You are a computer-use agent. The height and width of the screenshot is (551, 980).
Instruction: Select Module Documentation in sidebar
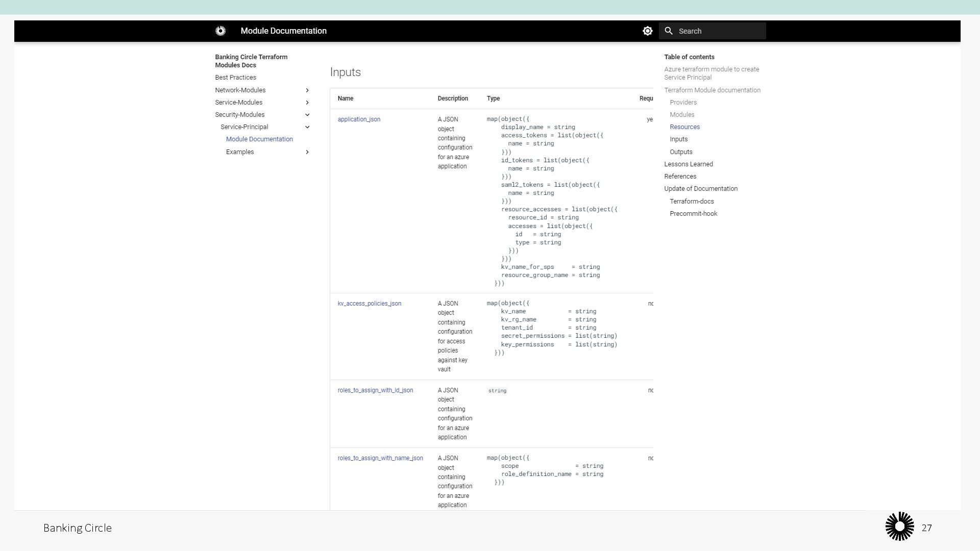click(259, 139)
